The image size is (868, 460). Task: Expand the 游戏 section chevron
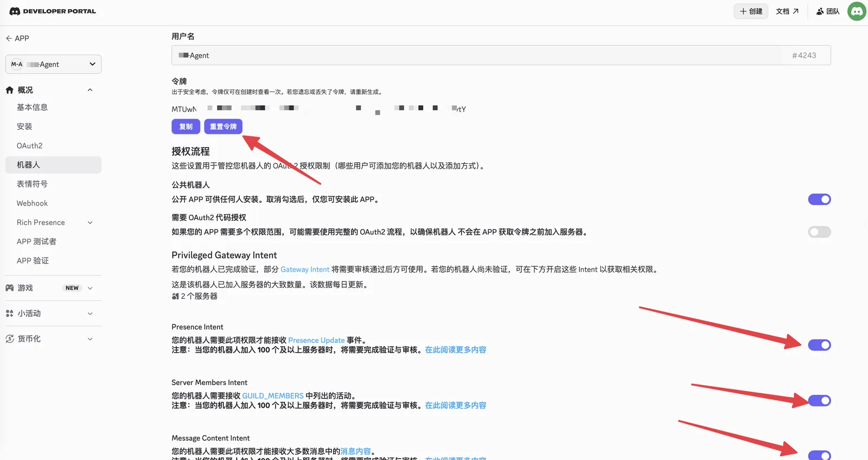[x=90, y=288]
